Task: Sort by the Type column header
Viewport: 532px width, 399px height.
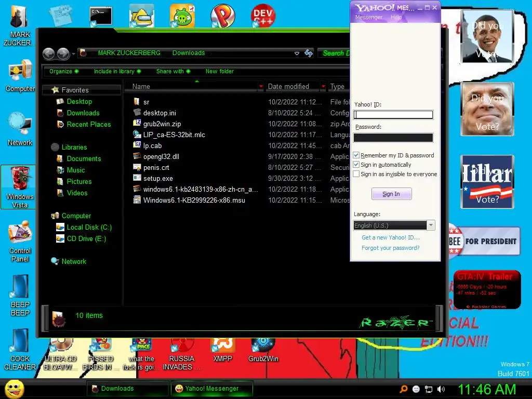Action: click(x=339, y=87)
